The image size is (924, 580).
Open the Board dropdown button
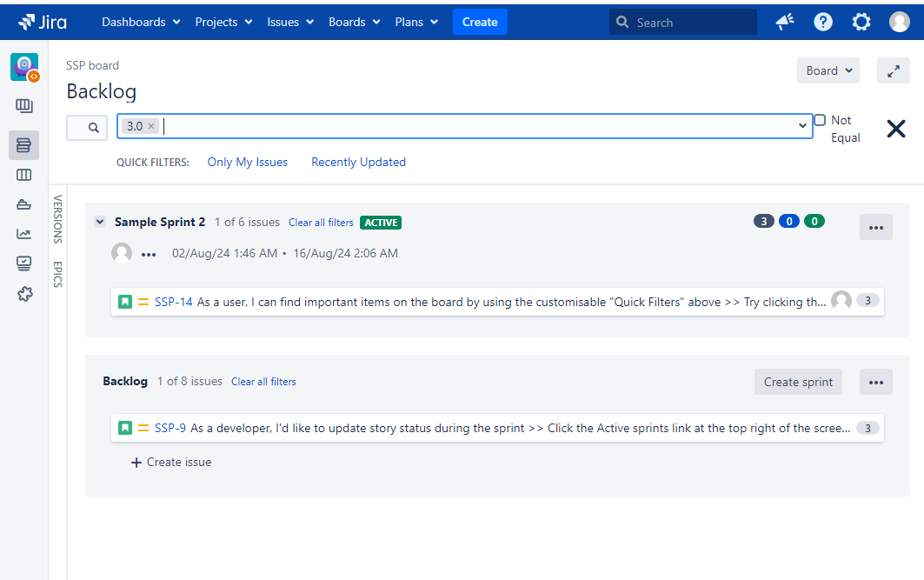click(828, 71)
